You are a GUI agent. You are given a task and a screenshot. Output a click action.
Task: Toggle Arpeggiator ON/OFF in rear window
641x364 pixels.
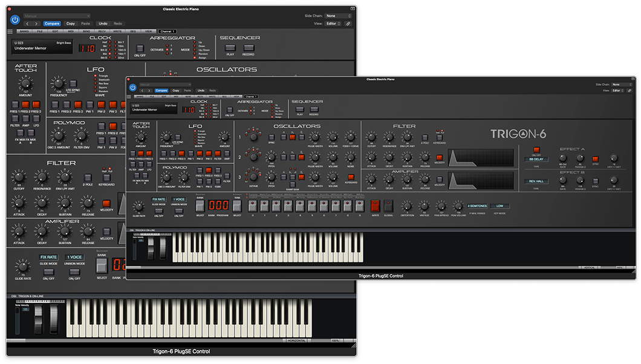coord(140,48)
